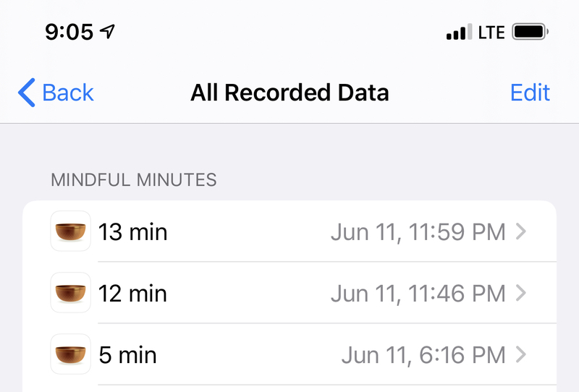Open the 5 min mindful session
Viewport: 579px width, 392px height.
click(289, 354)
